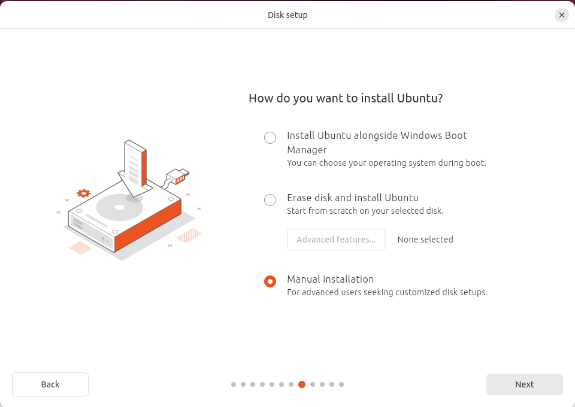Select the Install Ubuntu alongside Windows radio button
Screen dimensions: 575x407
(270, 138)
